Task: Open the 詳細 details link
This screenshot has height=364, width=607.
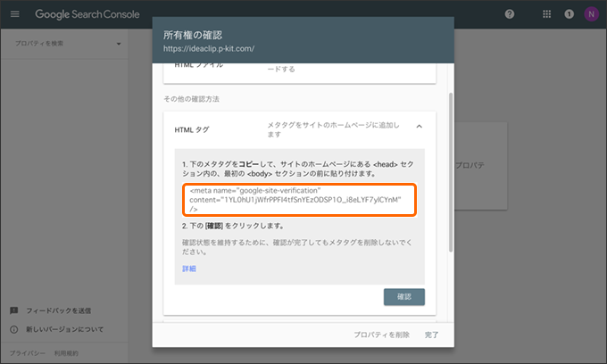Action: click(x=189, y=269)
